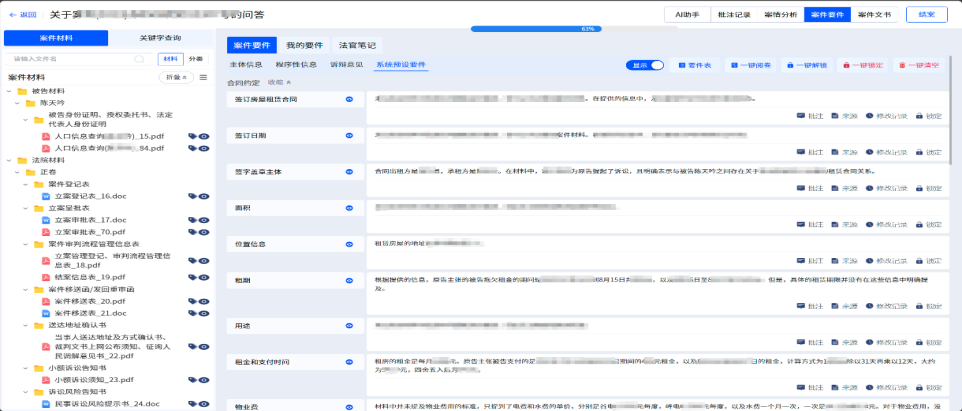Switch to the 关键字查询 tab

tap(159, 38)
